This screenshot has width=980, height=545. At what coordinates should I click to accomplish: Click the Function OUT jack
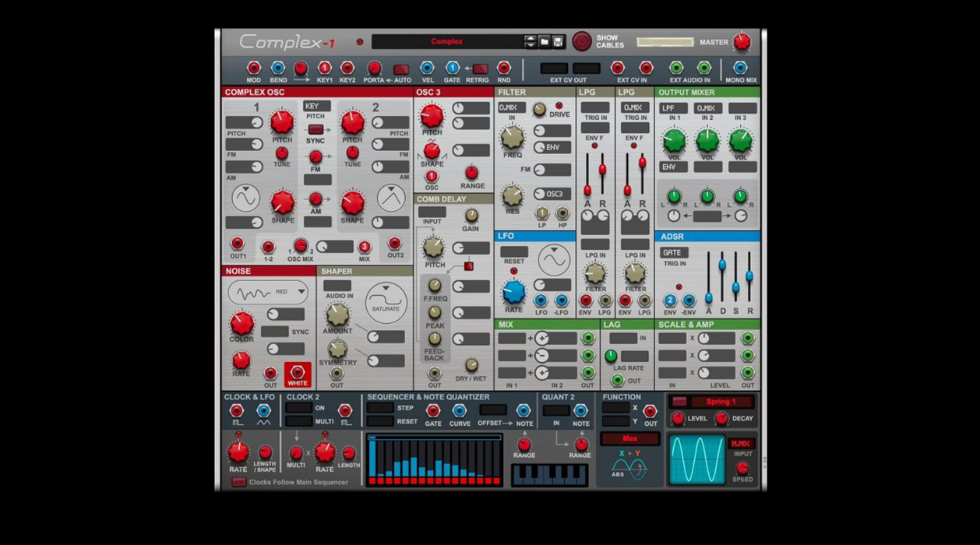(x=650, y=412)
